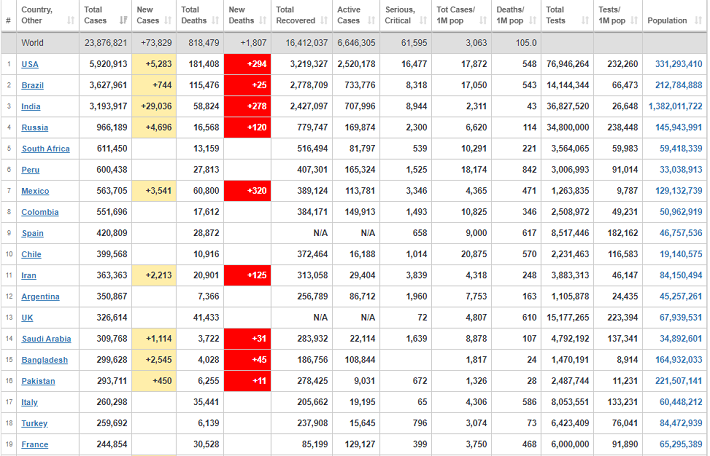Sort by Total Recovered column arrow icon
Screen dimensions: 710x456
324,20
